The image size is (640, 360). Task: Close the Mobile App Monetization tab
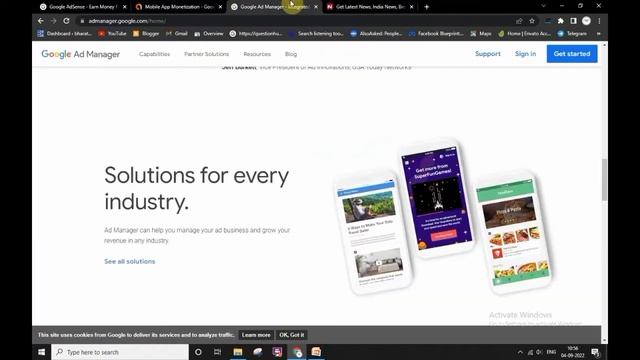pos(220,7)
